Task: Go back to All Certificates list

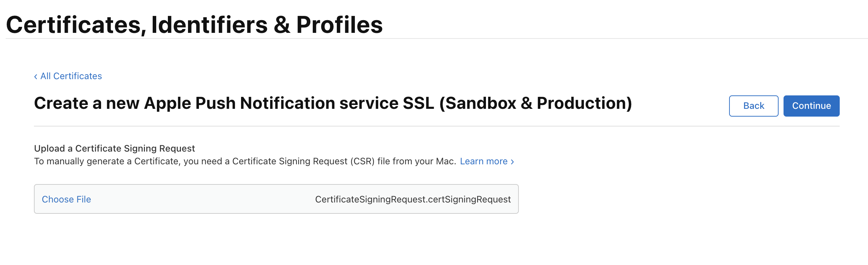Action: pos(68,76)
